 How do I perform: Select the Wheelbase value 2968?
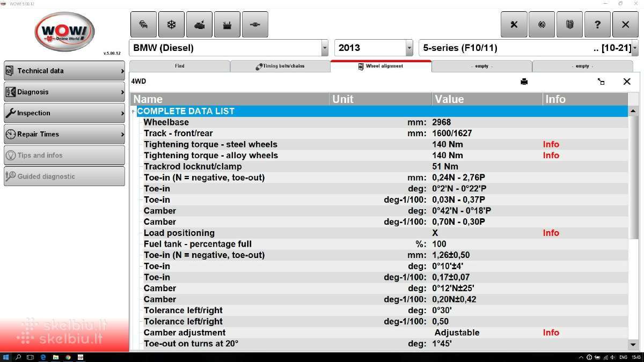[442, 122]
